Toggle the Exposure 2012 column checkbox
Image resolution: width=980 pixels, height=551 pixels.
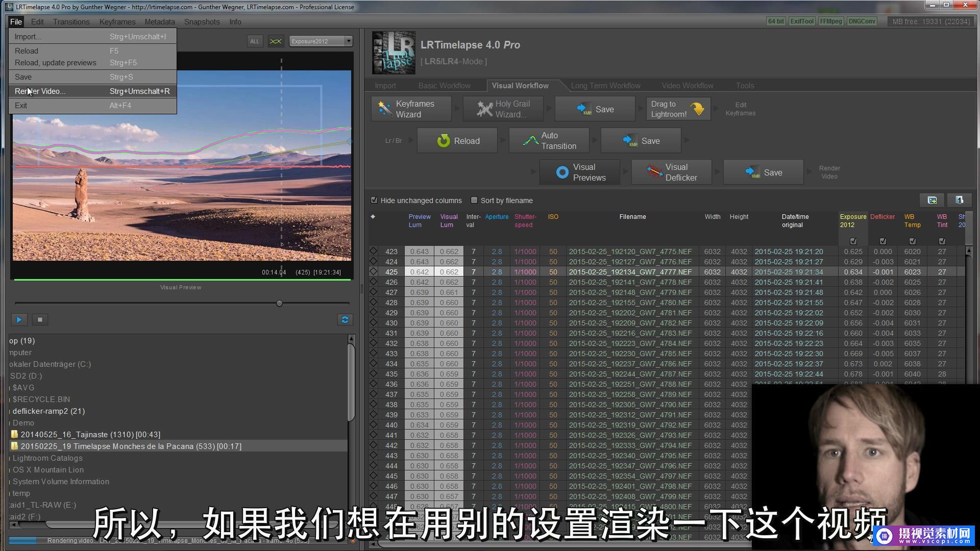pos(853,241)
